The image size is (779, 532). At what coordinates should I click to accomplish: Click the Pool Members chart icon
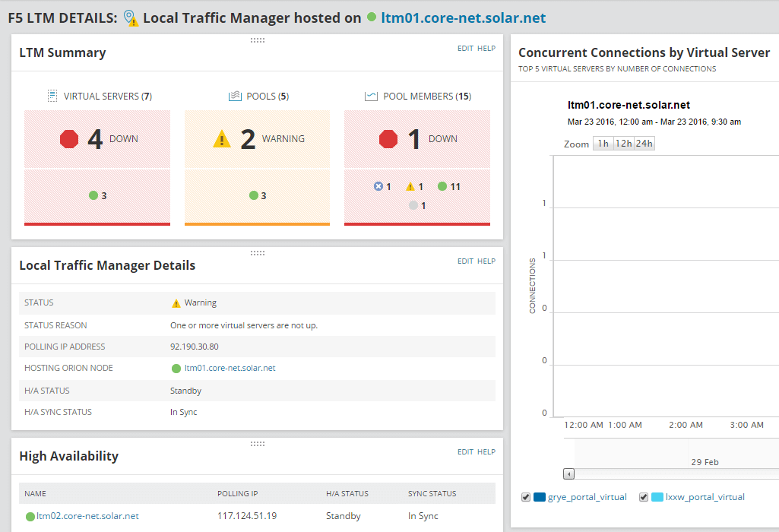(370, 96)
